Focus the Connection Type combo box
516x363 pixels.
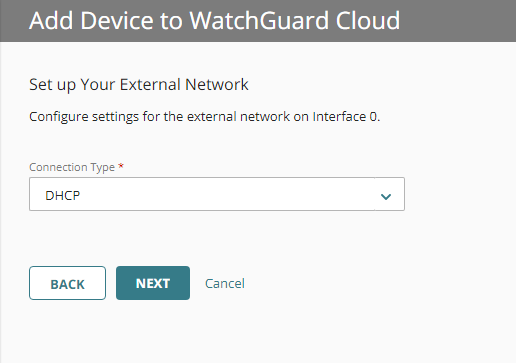(x=217, y=194)
